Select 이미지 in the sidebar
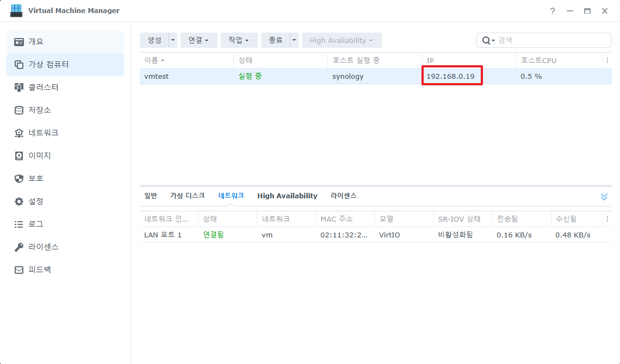620x364 pixels. coord(65,156)
